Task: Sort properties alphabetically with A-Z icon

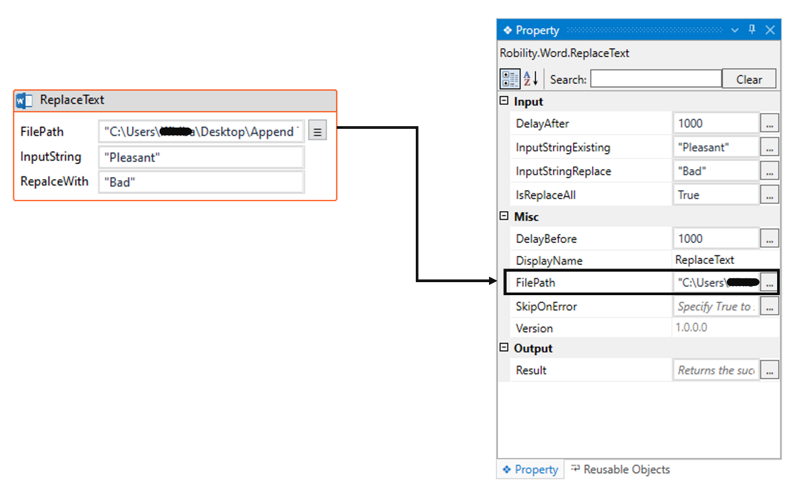Action: click(529, 79)
